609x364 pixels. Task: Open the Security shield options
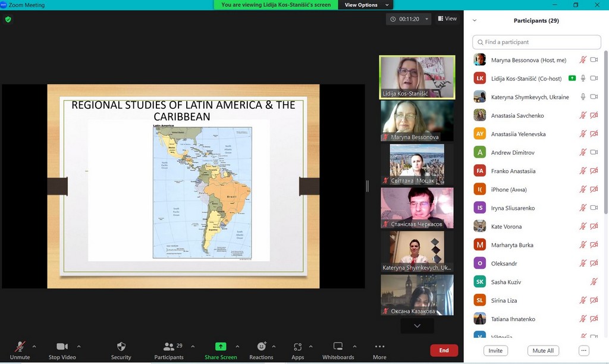(121, 346)
